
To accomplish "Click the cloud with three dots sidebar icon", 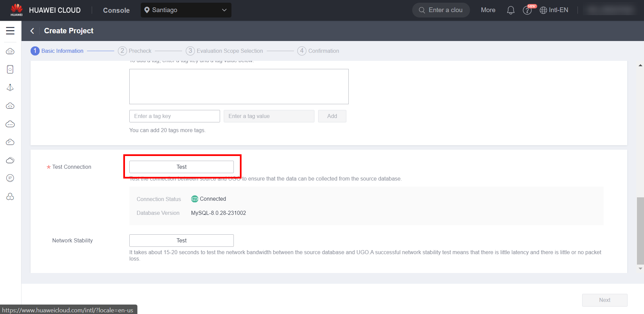I will 10,124.
